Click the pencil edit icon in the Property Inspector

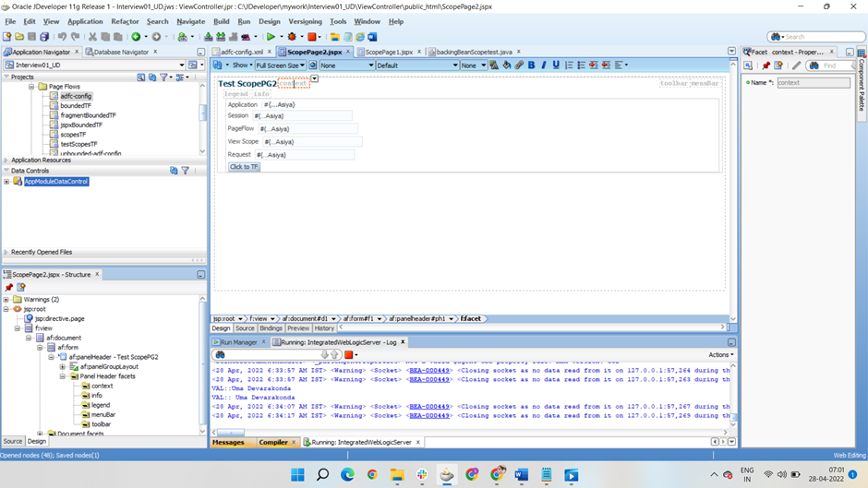[x=796, y=65]
